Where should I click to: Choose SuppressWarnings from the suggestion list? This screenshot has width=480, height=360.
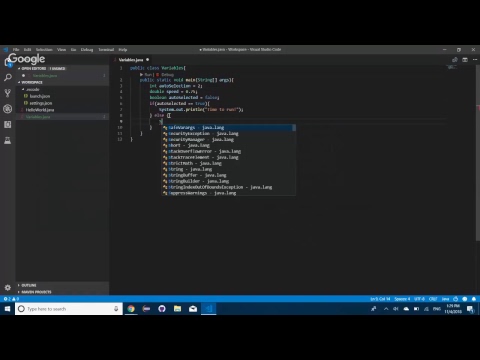229,193
